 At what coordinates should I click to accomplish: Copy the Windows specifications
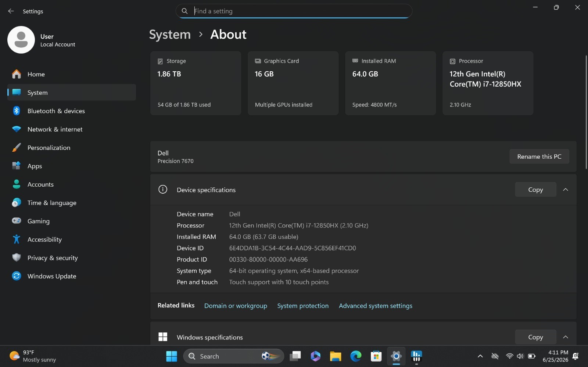[x=535, y=337]
